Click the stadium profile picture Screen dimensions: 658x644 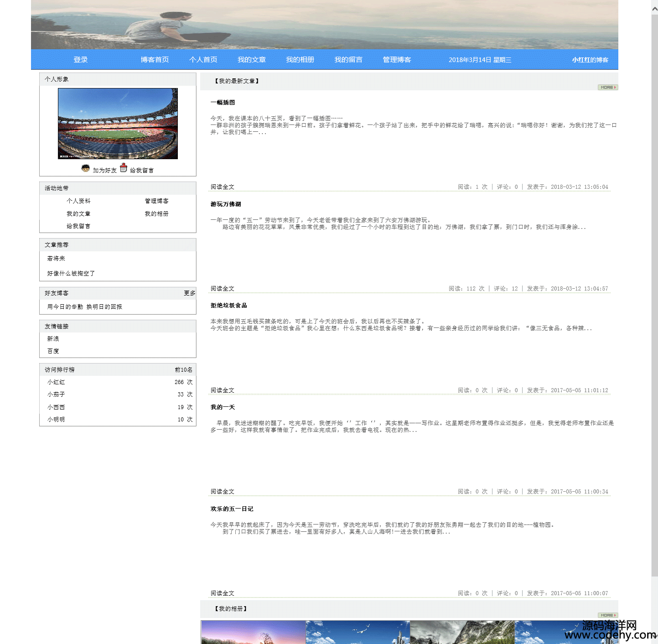point(118,124)
